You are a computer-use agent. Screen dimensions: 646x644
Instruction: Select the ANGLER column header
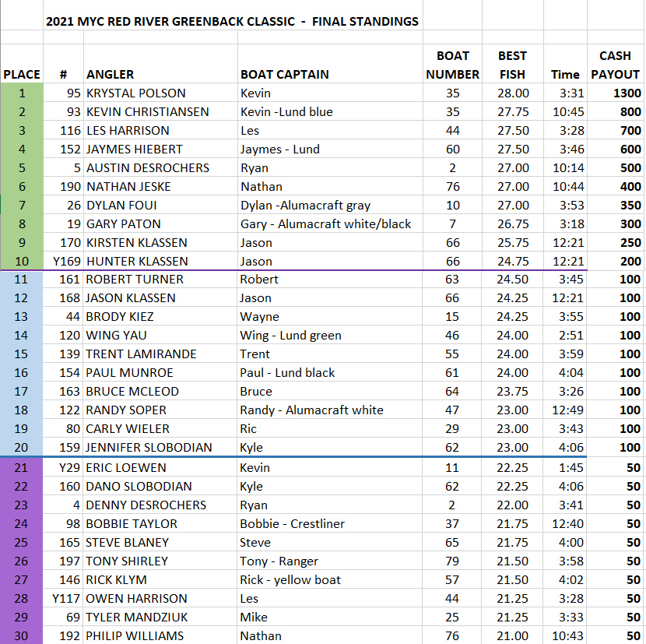click(110, 75)
